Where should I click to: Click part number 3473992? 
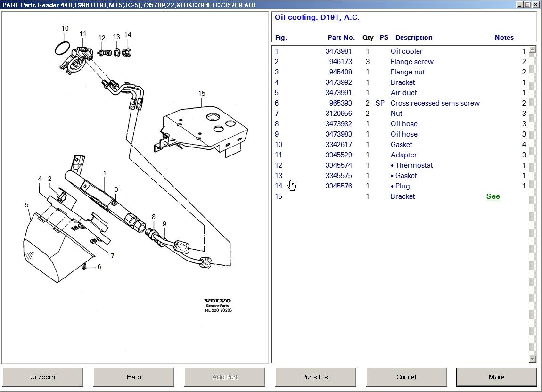tap(338, 82)
